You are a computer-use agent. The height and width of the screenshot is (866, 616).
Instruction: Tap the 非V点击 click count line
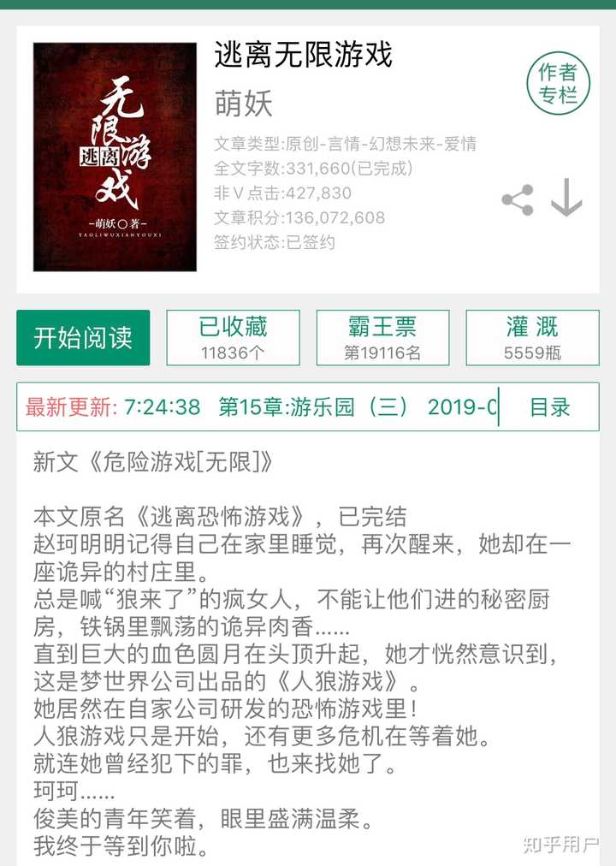(x=282, y=193)
